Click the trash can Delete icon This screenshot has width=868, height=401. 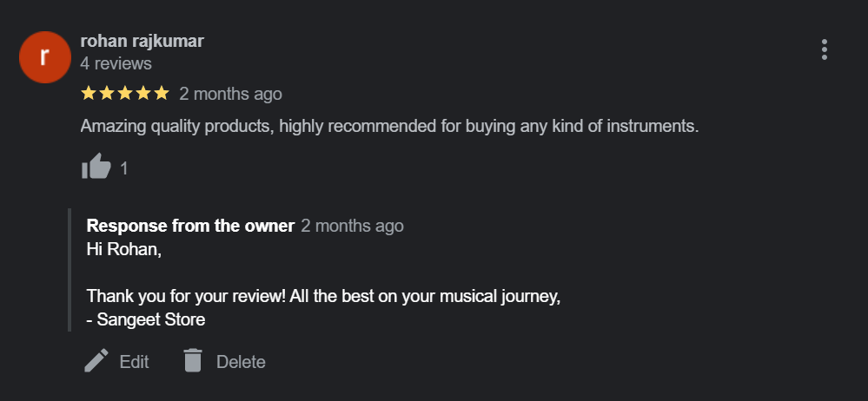[193, 361]
